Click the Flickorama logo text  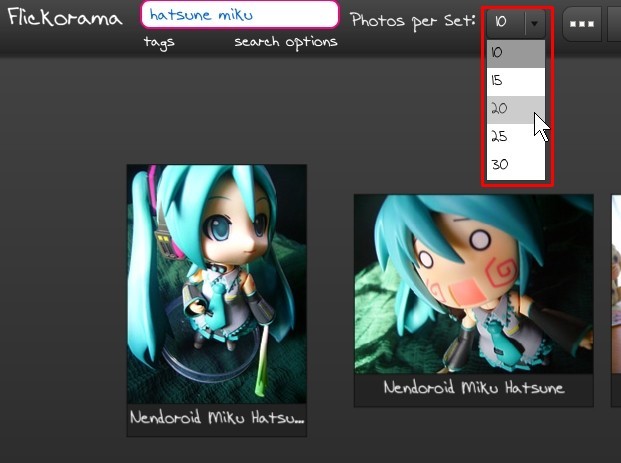pyautogui.click(x=65, y=18)
